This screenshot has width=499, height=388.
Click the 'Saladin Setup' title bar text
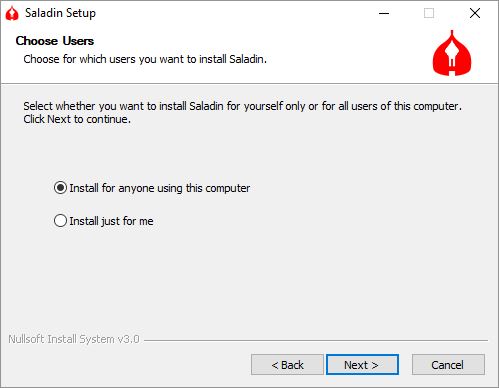pyautogui.click(x=60, y=13)
